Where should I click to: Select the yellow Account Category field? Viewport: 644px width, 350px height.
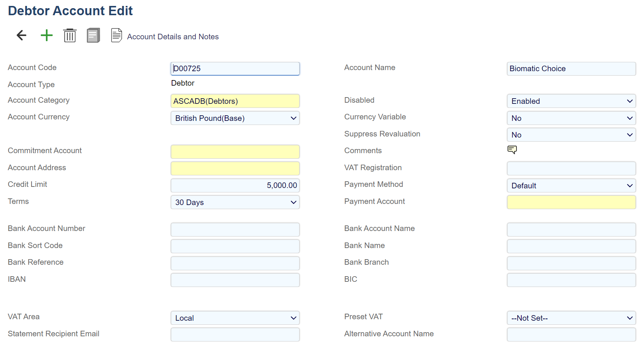[235, 101]
